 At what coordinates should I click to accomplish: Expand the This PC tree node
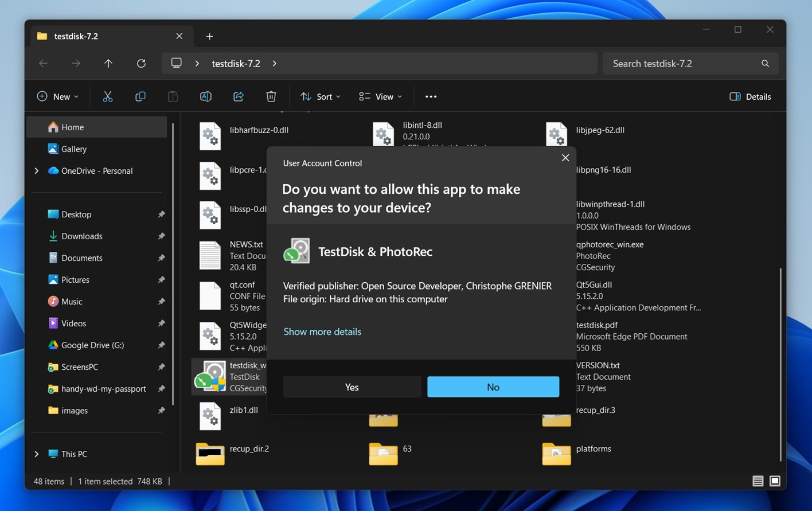[37, 454]
